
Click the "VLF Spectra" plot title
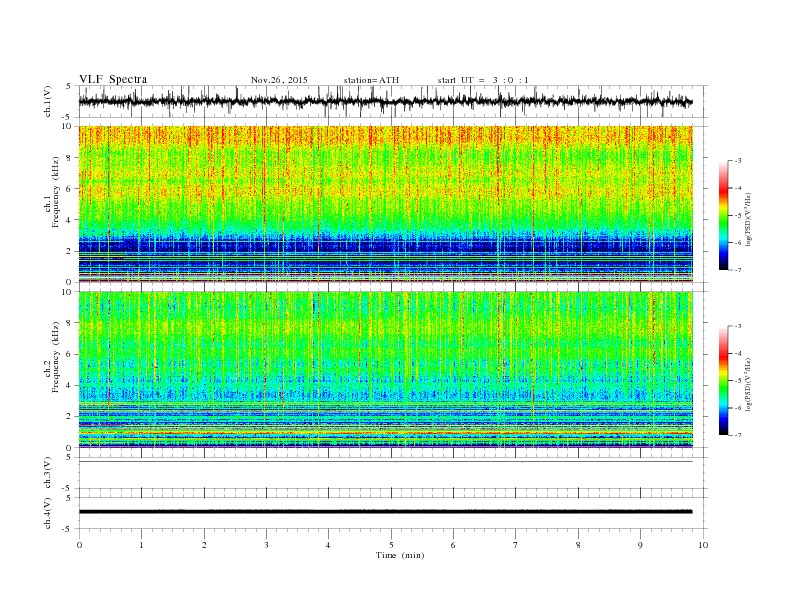[x=113, y=79]
